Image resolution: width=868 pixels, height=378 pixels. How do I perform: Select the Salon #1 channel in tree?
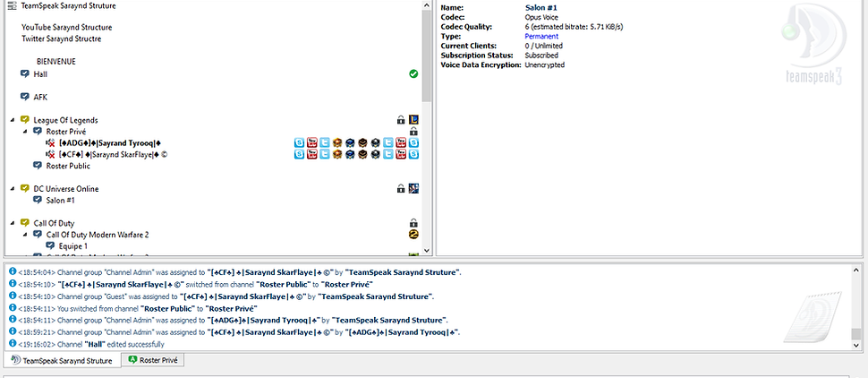click(60, 200)
